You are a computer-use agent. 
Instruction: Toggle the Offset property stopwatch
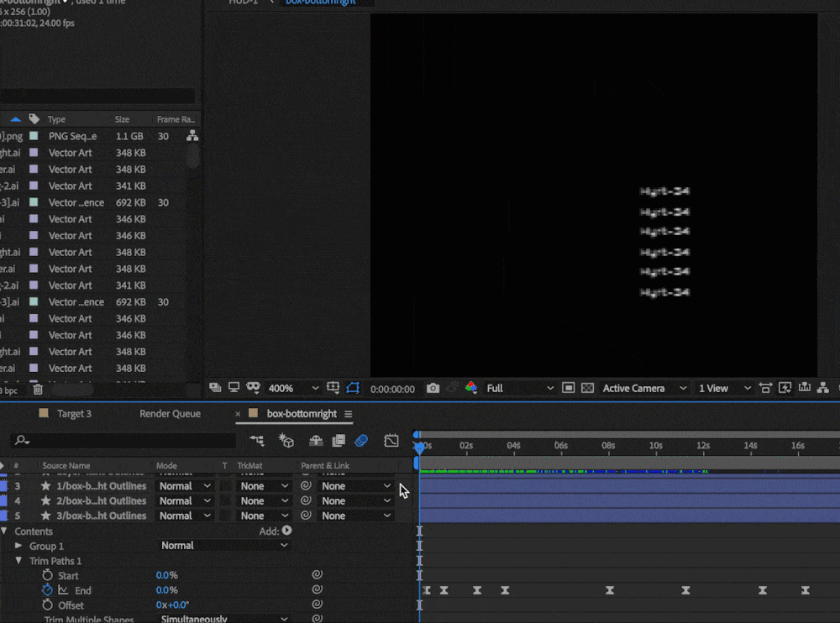click(47, 605)
